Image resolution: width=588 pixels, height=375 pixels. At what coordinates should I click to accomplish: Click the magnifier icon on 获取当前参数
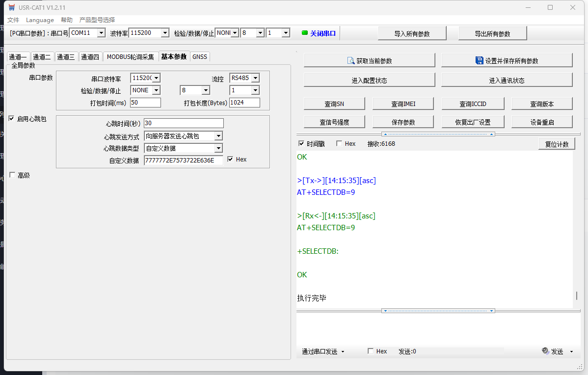[x=351, y=61]
